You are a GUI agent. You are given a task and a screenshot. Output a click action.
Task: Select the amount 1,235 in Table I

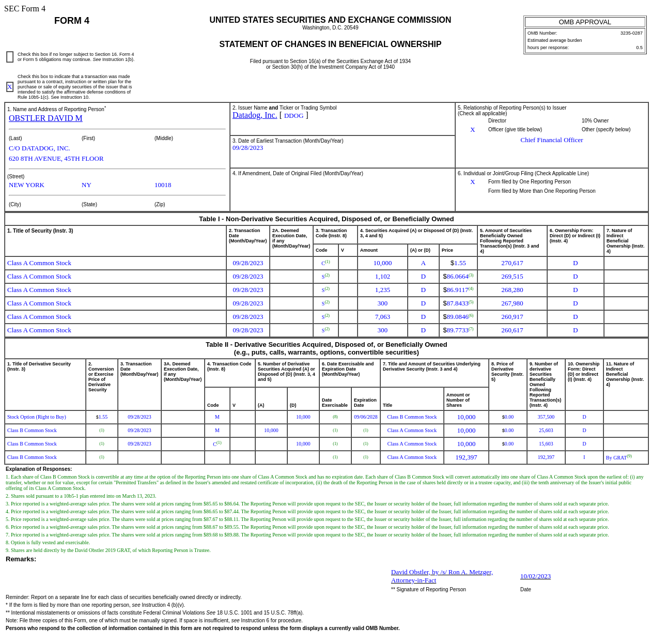pyautogui.click(x=382, y=290)
